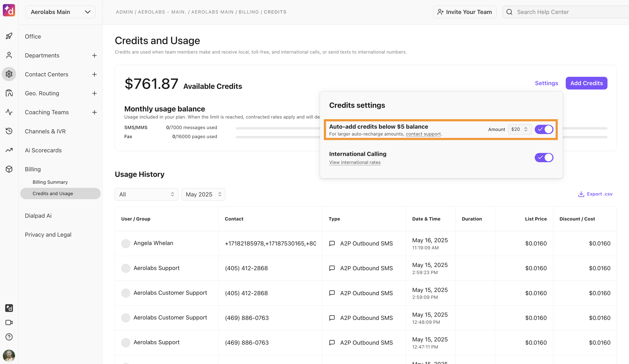The height and width of the screenshot is (364, 629).
Task: Open the Aerolabs Main office dropdown
Action: 60,12
